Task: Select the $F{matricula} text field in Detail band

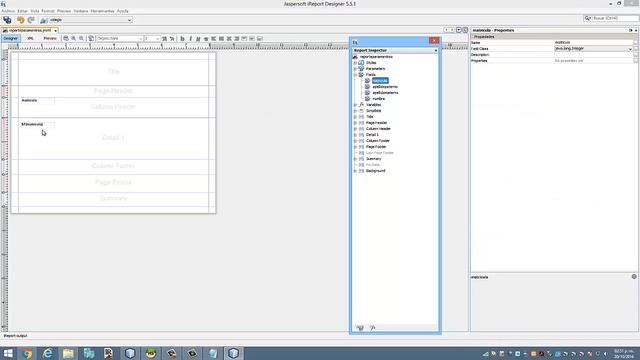Action: (37, 124)
